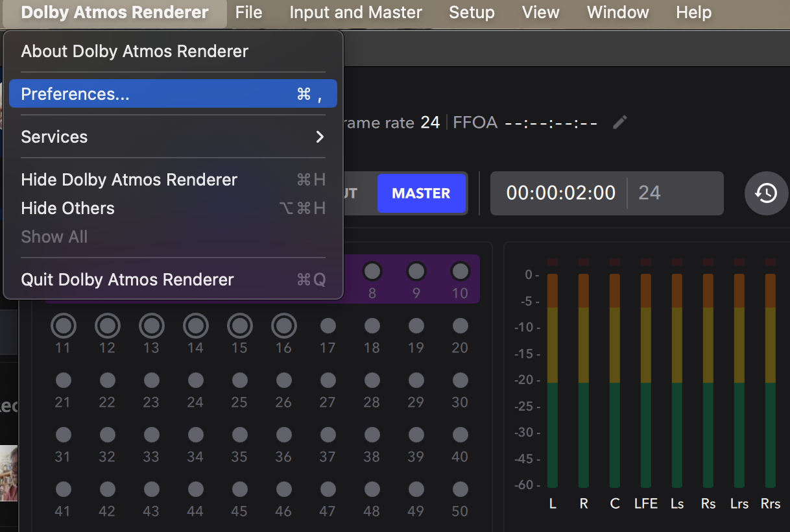
Task: Click the MASTER source button
Action: pyautogui.click(x=421, y=193)
